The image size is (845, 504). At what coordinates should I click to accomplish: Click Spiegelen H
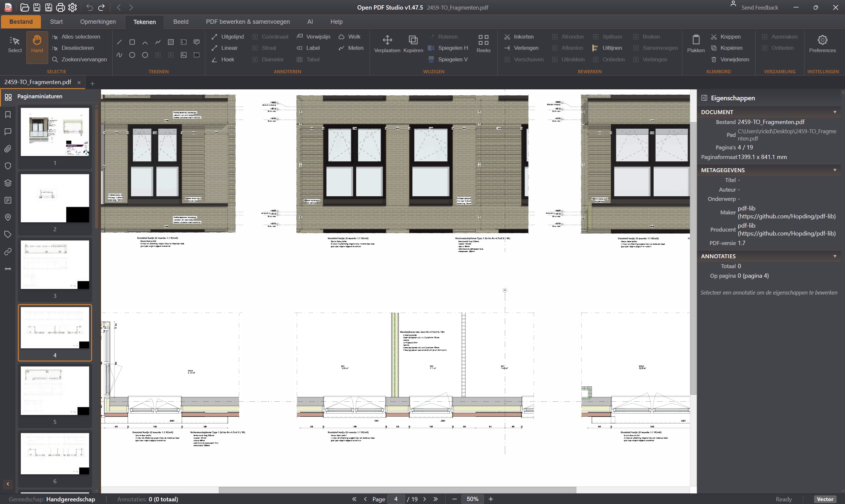(x=448, y=48)
